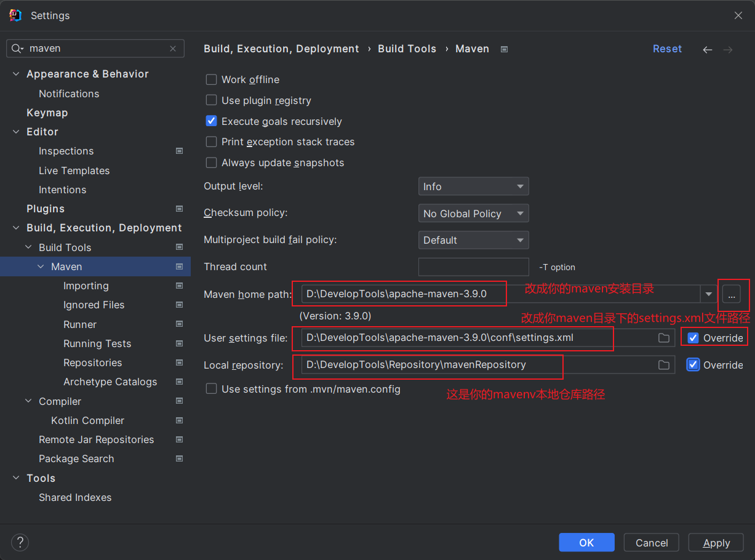Click the Reset link
The width and height of the screenshot is (755, 560).
pyautogui.click(x=667, y=49)
